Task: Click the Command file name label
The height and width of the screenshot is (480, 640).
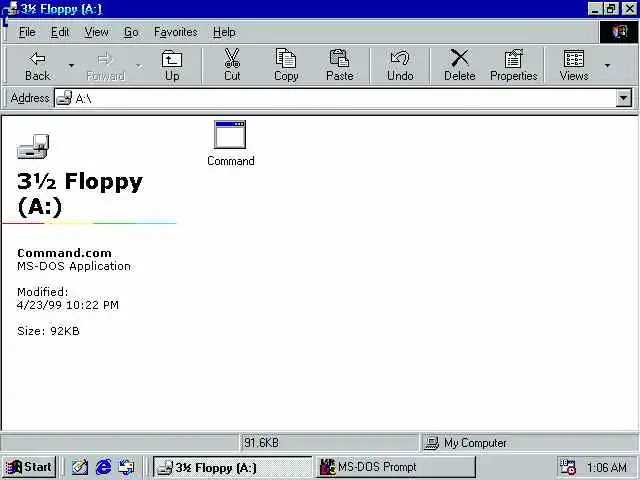Action: point(231,161)
